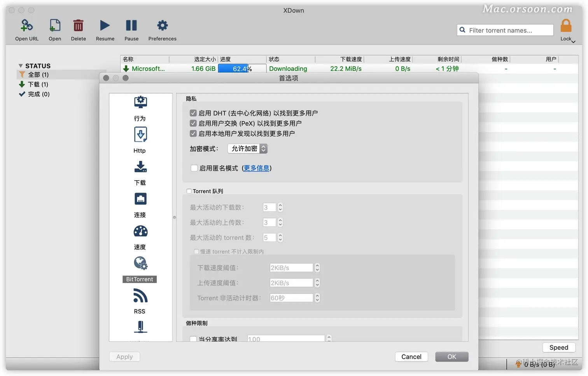Image resolution: width=588 pixels, height=376 pixels.
Task: Sort by 下载速度 column header
Action: coord(339,59)
